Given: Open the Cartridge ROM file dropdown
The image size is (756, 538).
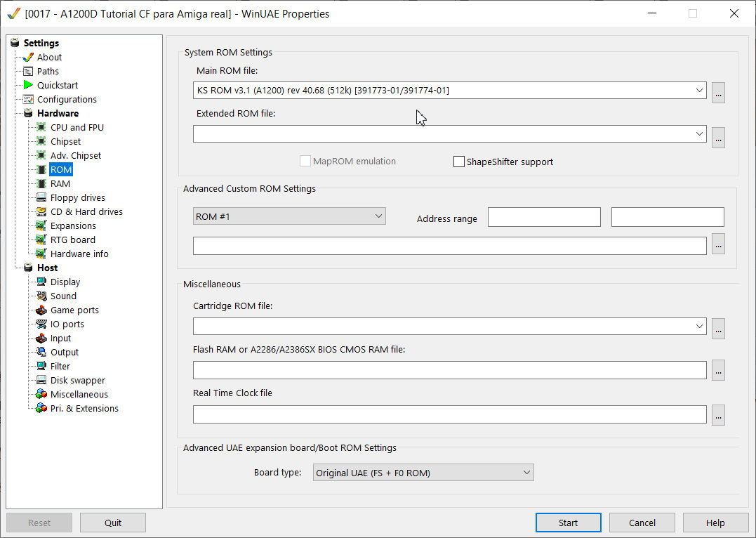Looking at the screenshot, I should (699, 326).
